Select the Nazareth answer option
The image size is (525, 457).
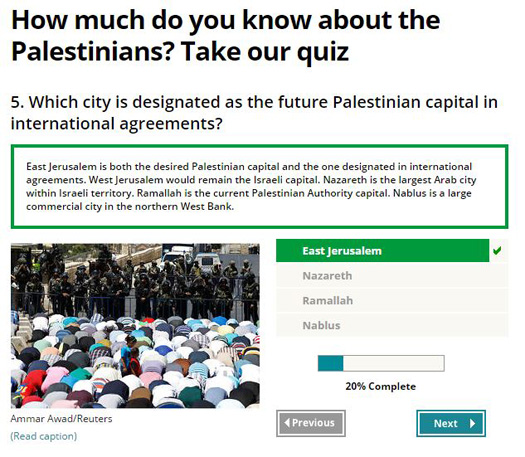pos(392,276)
